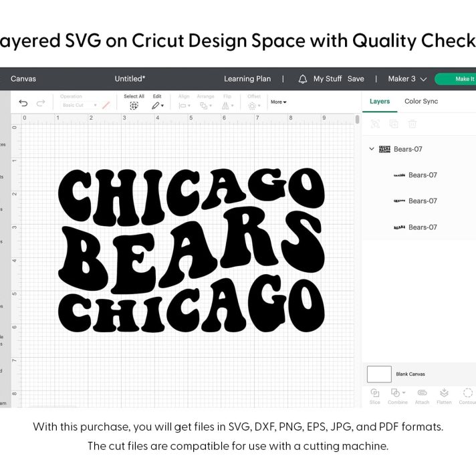
Task: Click the Group icon in Layers panel
Action: (x=375, y=124)
